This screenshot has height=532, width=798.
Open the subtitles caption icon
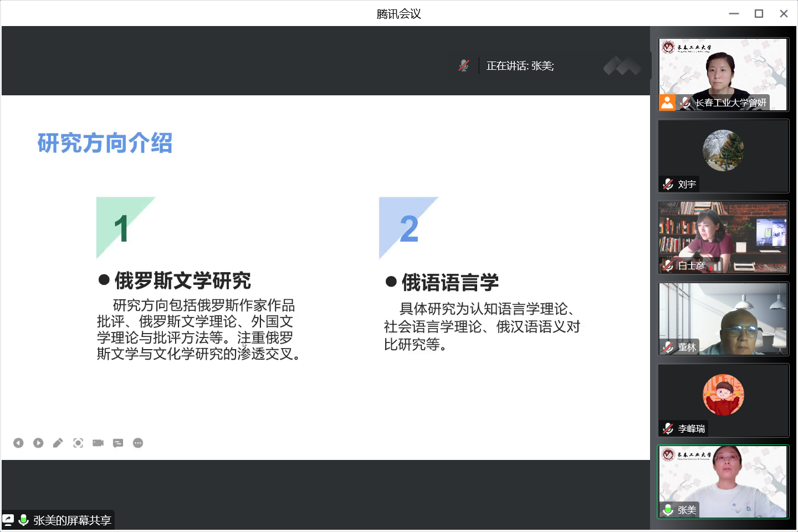118,443
